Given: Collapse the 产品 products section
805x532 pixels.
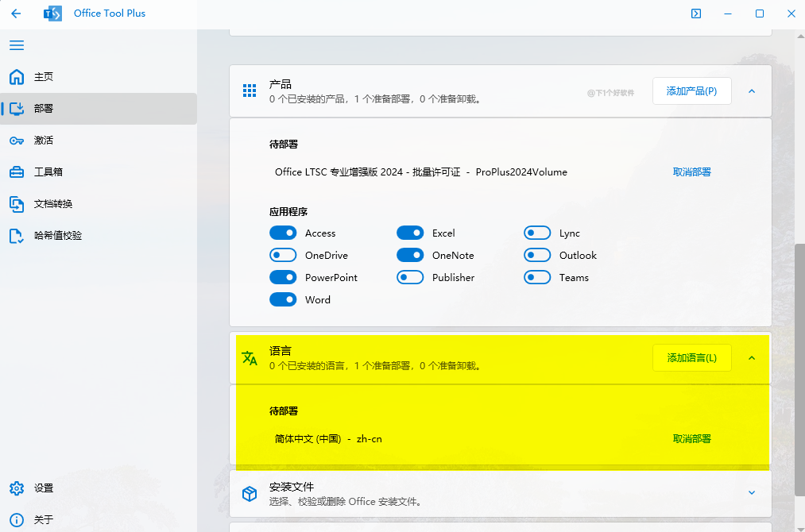Looking at the screenshot, I should click(x=752, y=91).
